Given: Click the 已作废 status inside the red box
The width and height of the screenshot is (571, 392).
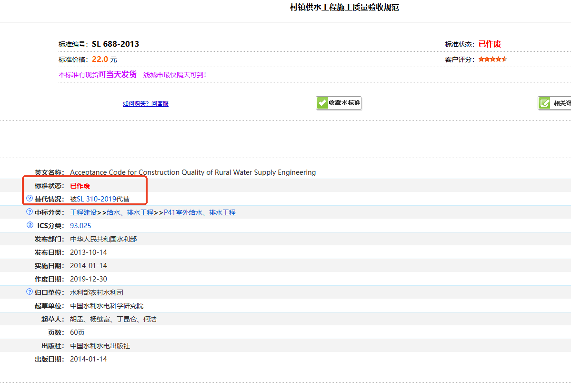Looking at the screenshot, I should pos(80,186).
